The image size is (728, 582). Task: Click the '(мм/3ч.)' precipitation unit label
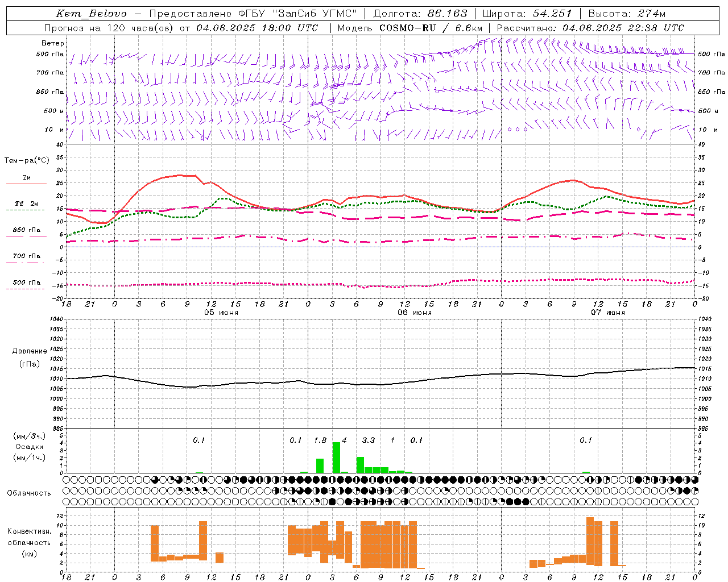click(29, 436)
